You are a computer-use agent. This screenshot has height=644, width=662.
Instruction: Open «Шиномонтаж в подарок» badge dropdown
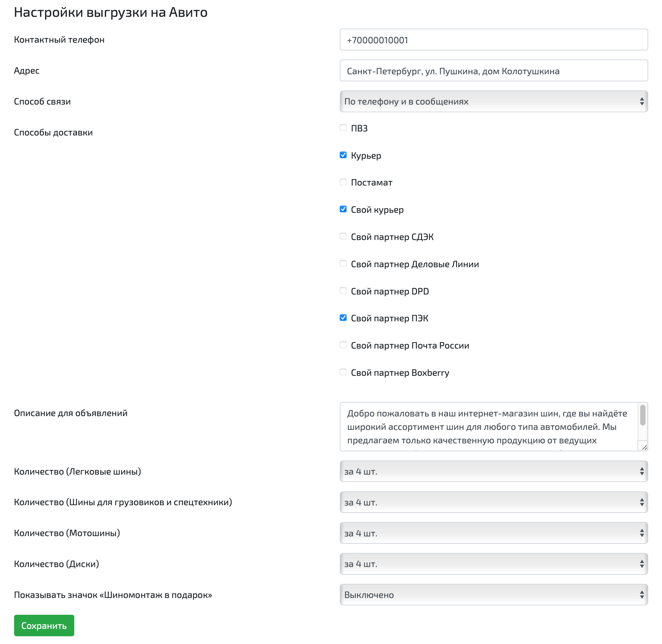coord(493,595)
